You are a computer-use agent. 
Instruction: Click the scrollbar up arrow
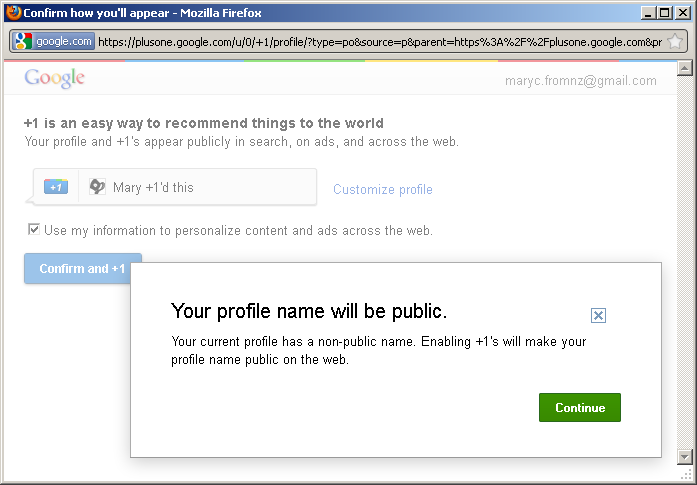coord(685,68)
